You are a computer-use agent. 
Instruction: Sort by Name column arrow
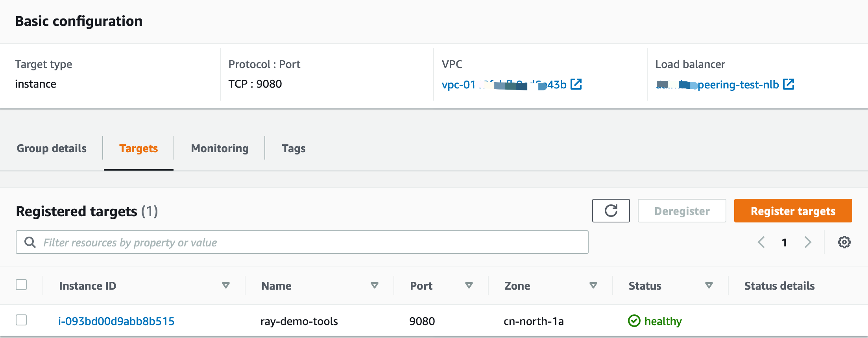pos(374,285)
